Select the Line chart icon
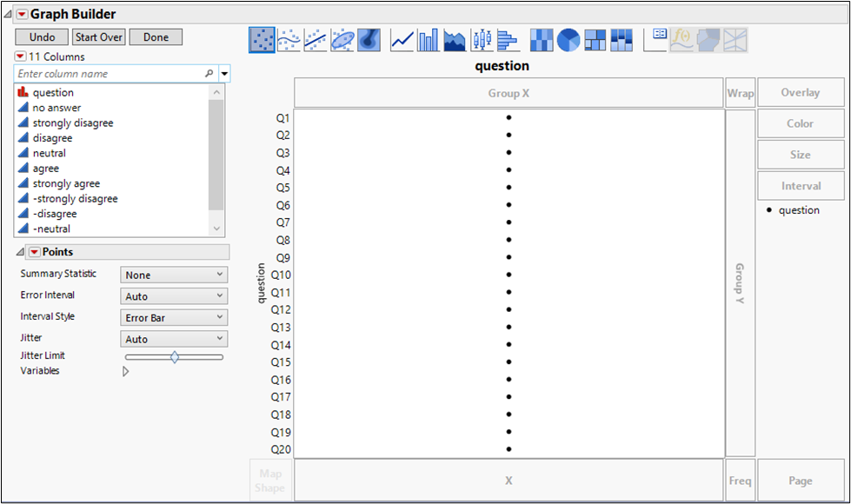This screenshot has height=504, width=851. (402, 40)
